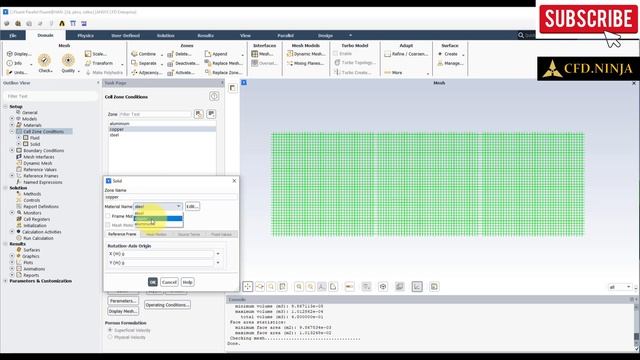This screenshot has height=360, width=640.
Task: Collapse the Cell Zone Conditions node
Action: 12,131
